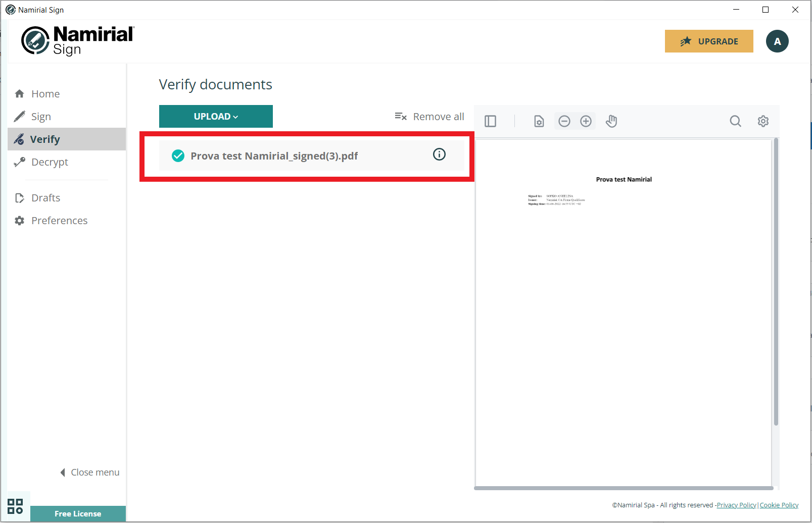Screen dimensions: 812x523
Task: Click the Sign pen icon
Action: pyautogui.click(x=19, y=117)
